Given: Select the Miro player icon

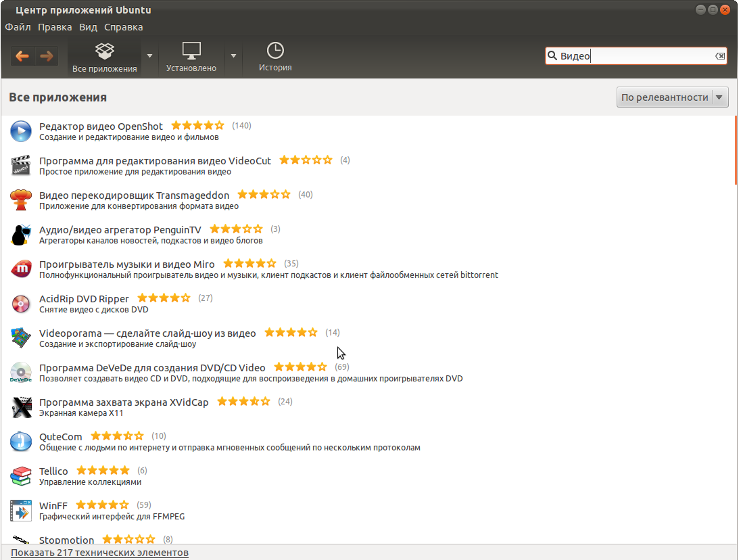Looking at the screenshot, I should (x=21, y=269).
